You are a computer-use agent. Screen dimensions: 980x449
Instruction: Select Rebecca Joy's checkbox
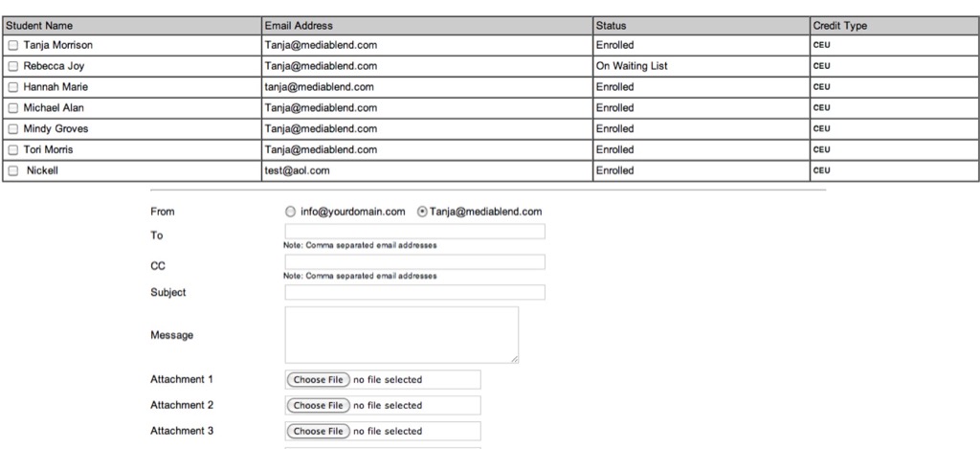point(13,66)
